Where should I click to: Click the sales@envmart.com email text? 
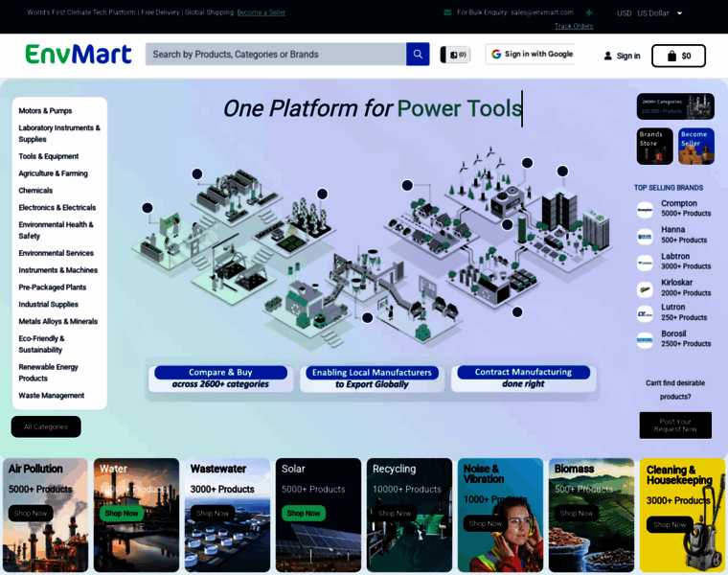(542, 12)
